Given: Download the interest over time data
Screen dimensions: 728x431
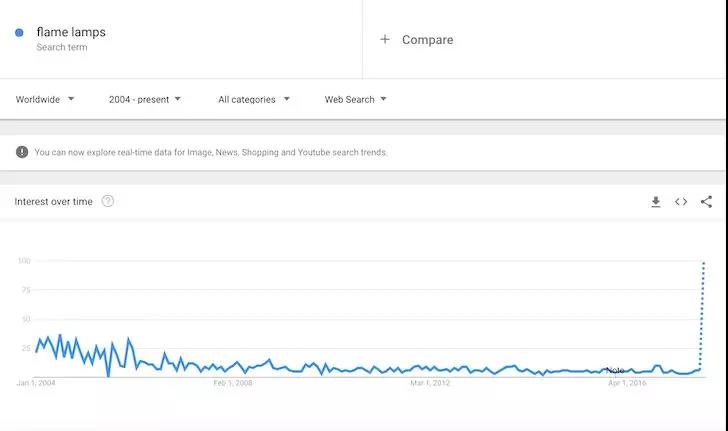Looking at the screenshot, I should point(656,202).
